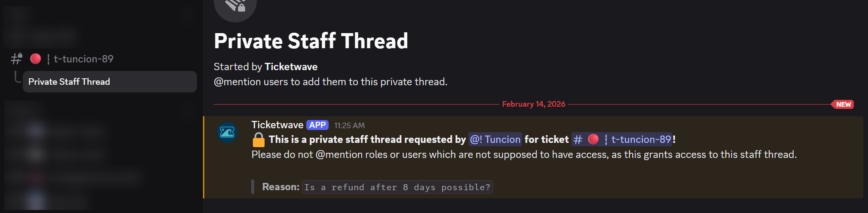
Task: Click the red circle emoji in the sidebar channel name
Action: 36,59
